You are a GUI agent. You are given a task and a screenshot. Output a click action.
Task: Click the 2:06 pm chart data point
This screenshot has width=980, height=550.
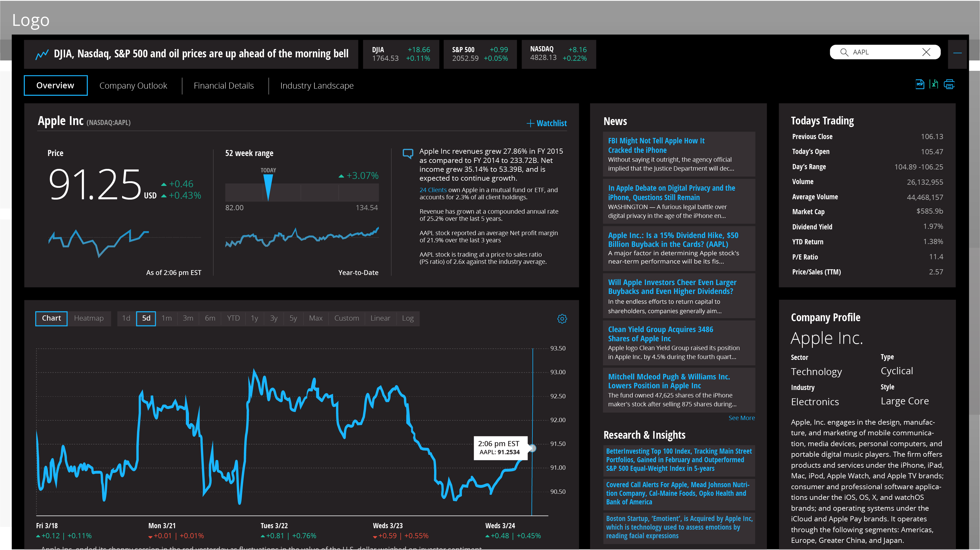tap(533, 448)
